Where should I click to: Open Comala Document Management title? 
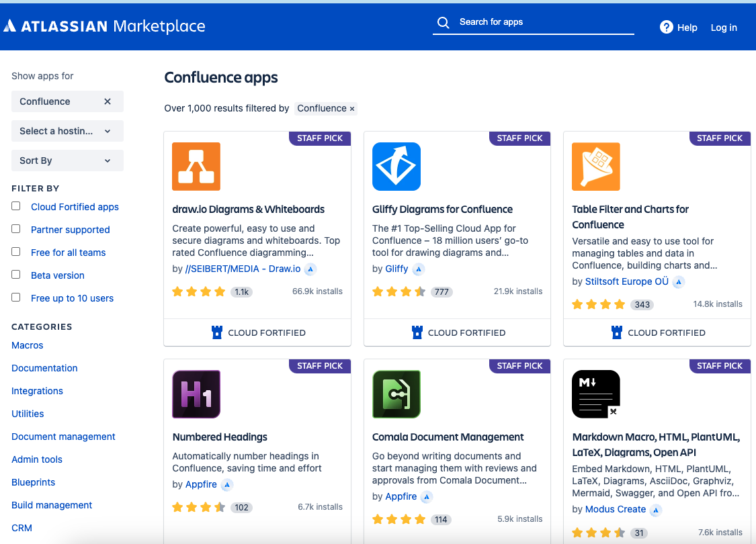pos(448,437)
